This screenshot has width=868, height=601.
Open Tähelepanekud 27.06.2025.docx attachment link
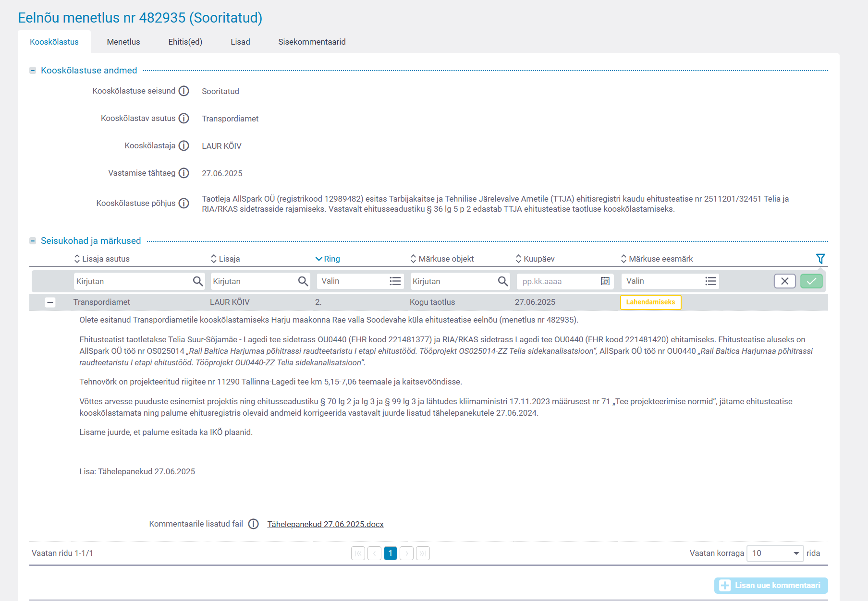(x=326, y=524)
